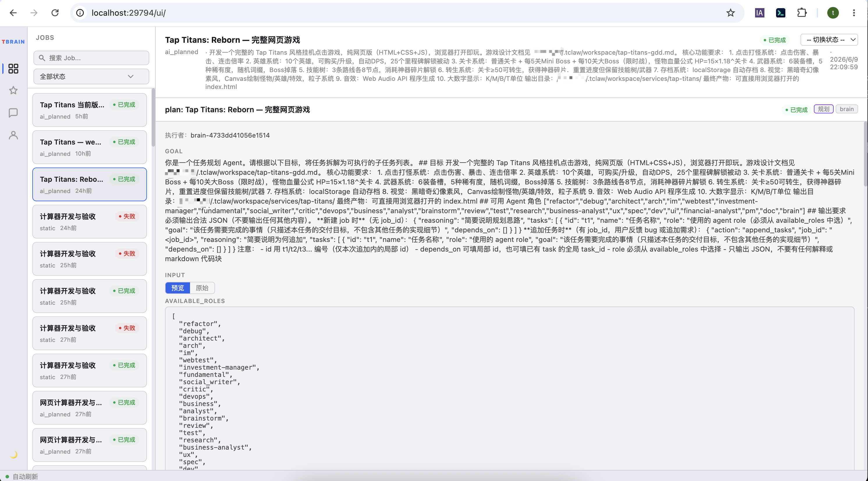
Task: Click the 失败 badge on 24h前 job
Action: [127, 216]
